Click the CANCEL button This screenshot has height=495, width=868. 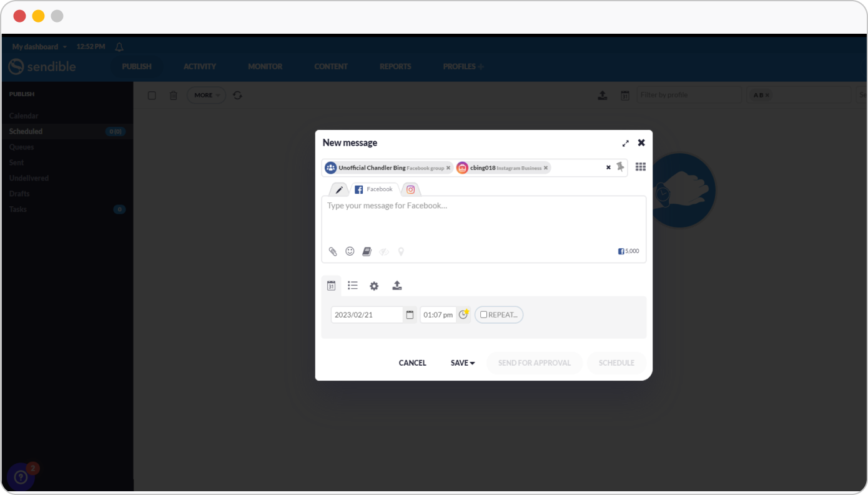click(x=412, y=363)
